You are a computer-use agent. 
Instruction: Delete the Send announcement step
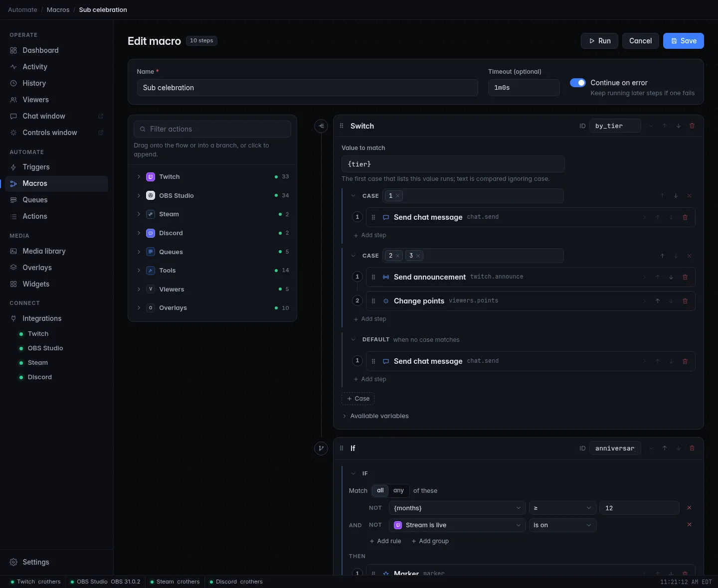tap(685, 277)
